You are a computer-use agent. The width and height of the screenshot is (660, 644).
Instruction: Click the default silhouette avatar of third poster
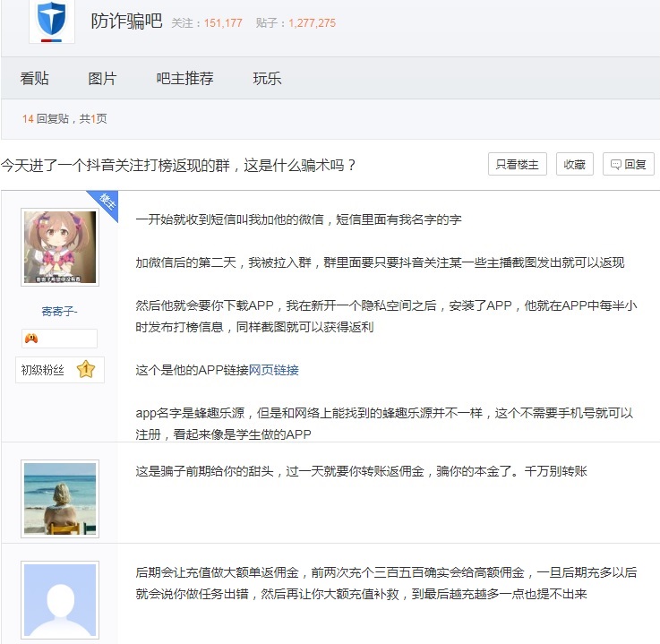(60, 598)
